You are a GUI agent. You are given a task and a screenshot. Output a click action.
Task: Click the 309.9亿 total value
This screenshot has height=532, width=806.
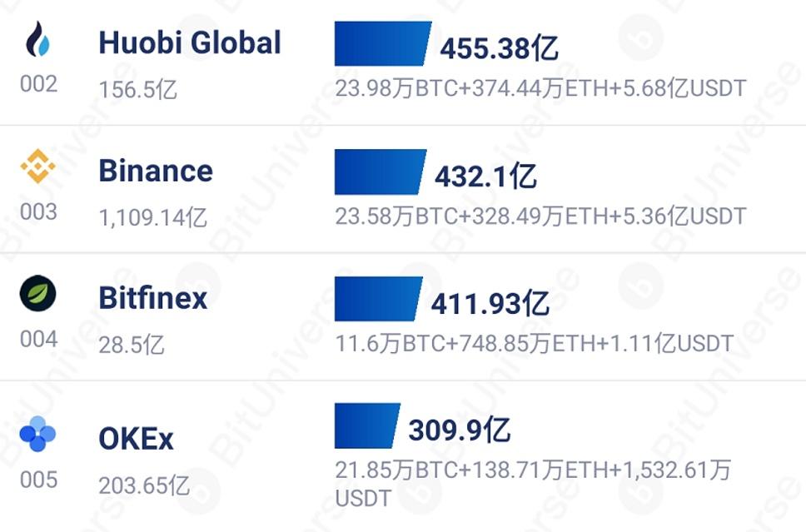point(459,430)
